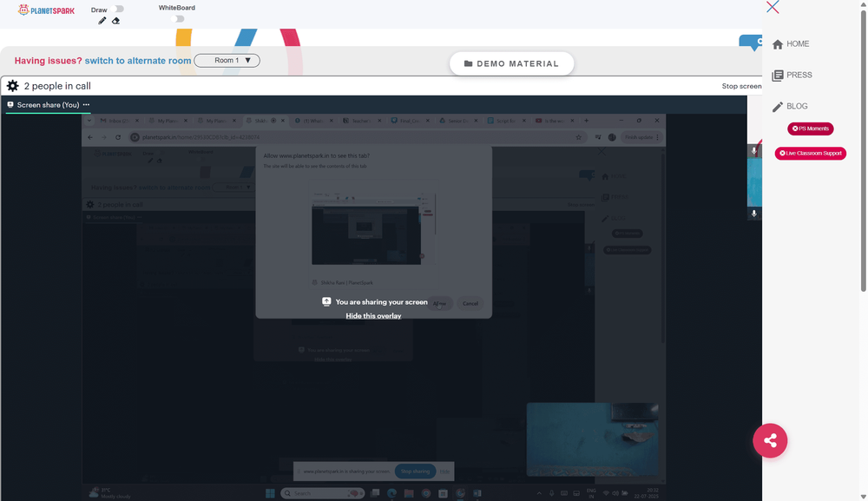Click the PlanetSpark logo
Image resolution: width=868 pixels, height=501 pixels.
click(x=46, y=10)
